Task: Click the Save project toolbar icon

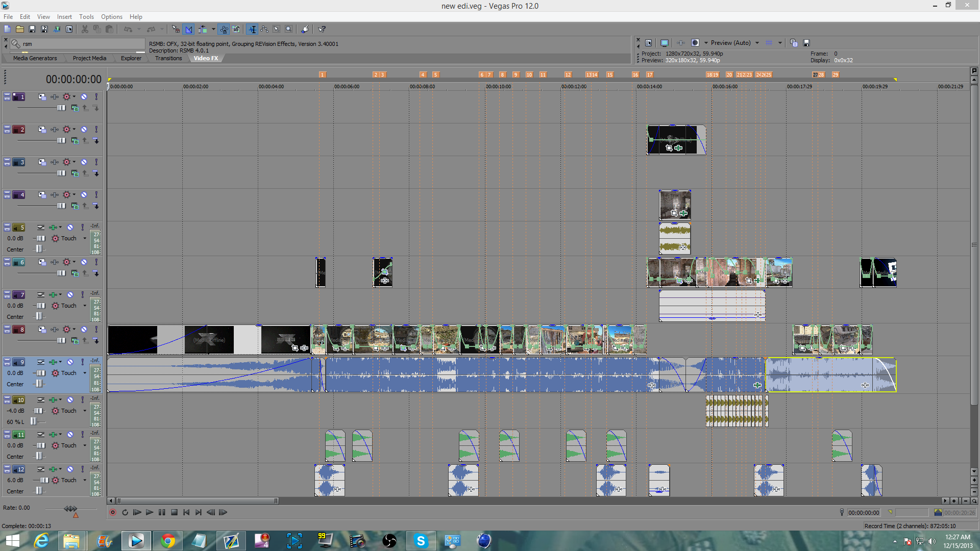Action: (32, 30)
